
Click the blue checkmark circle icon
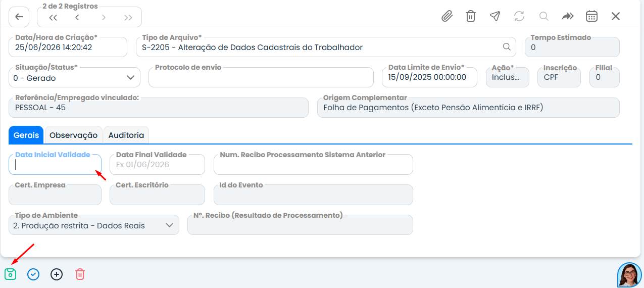click(33, 274)
